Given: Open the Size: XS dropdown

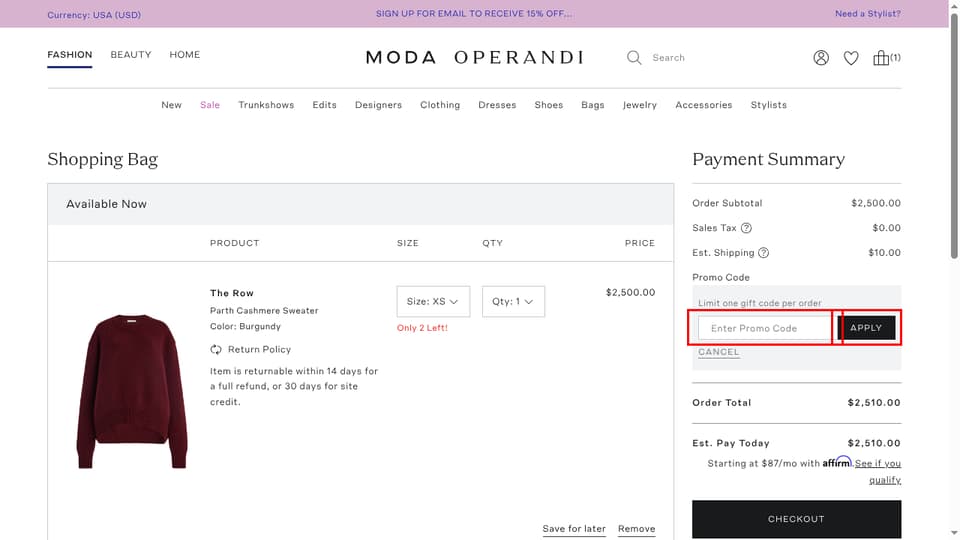Looking at the screenshot, I should (433, 301).
